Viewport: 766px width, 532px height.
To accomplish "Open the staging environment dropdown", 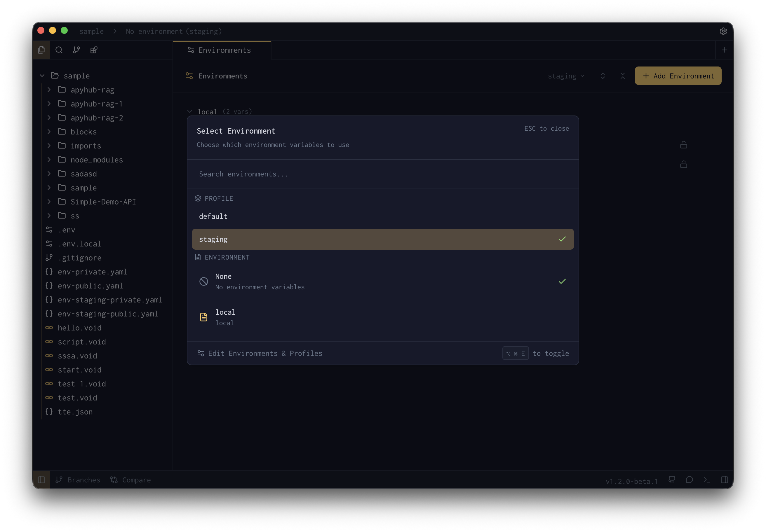I will 566,76.
